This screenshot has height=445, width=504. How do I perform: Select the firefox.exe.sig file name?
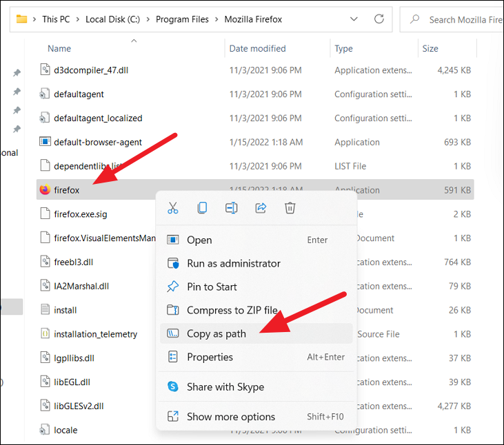pyautogui.click(x=81, y=214)
